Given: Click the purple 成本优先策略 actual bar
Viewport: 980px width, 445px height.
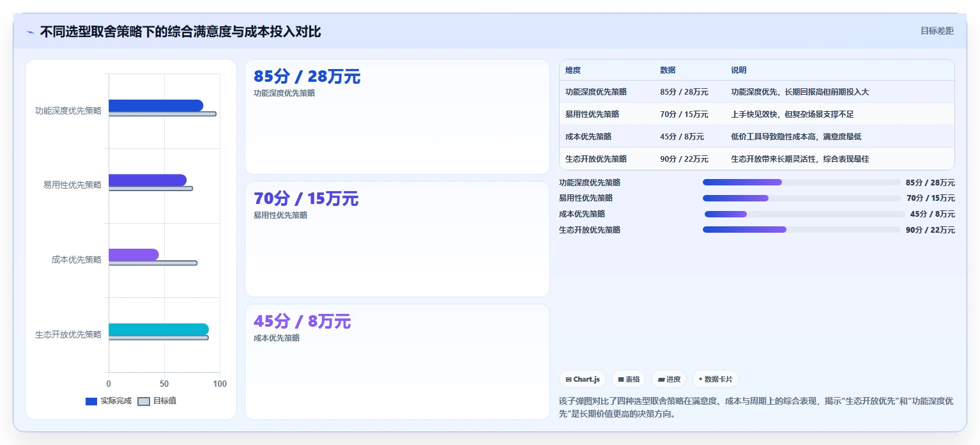Looking at the screenshot, I should [x=134, y=254].
